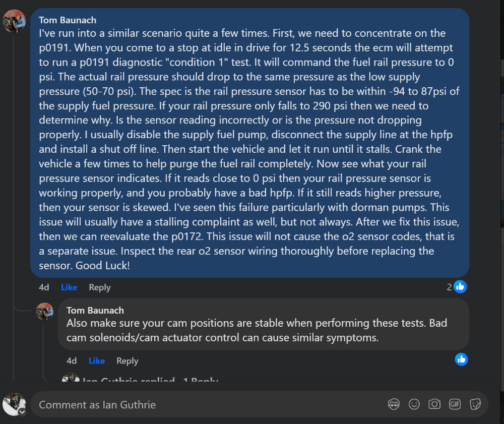Attach a photo using the camera icon
This screenshot has width=504, height=424.
pyautogui.click(x=434, y=404)
